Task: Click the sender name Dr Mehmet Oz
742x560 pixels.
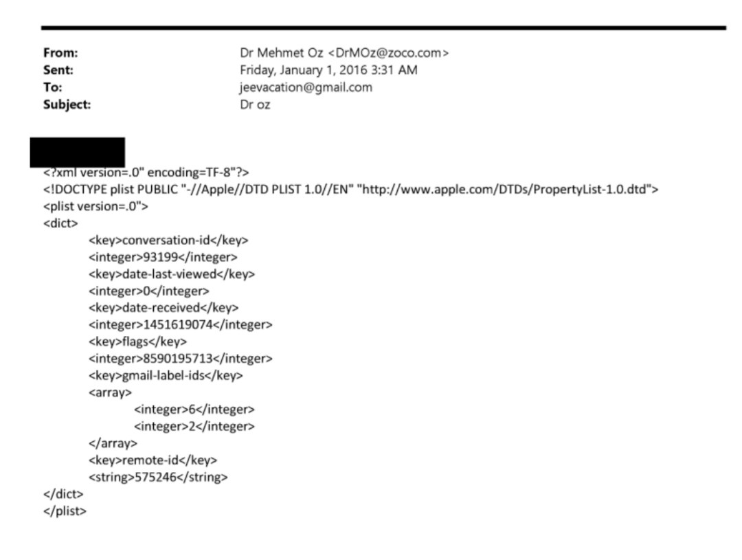Action: point(282,52)
